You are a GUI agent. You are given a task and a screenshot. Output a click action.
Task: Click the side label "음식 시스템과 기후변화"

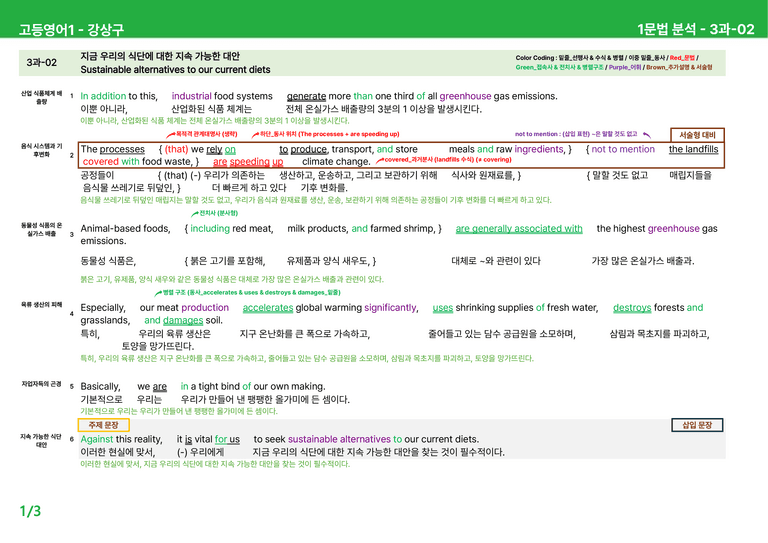point(41,150)
